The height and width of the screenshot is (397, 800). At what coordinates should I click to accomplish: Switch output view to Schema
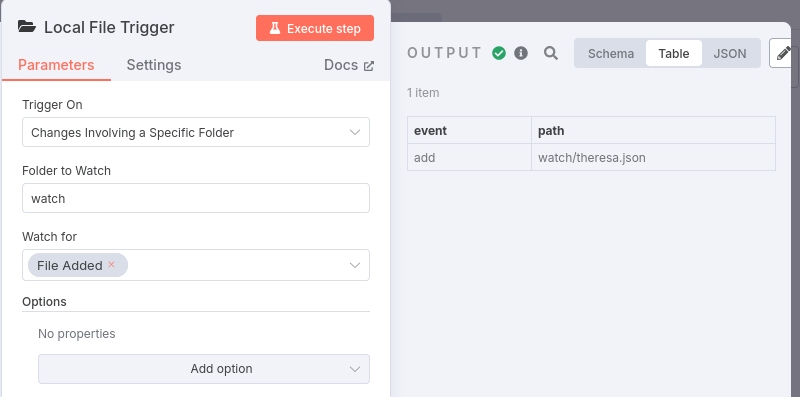[611, 54]
